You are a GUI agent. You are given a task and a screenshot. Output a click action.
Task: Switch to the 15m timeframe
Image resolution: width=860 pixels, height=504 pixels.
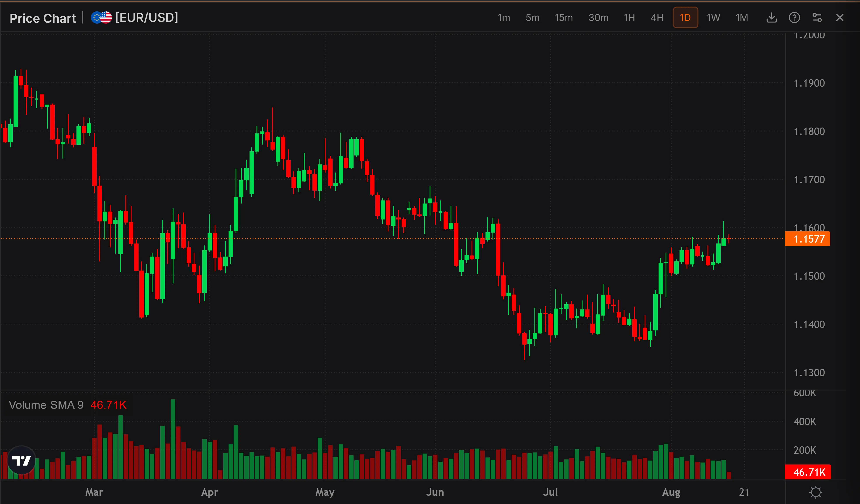pos(564,17)
